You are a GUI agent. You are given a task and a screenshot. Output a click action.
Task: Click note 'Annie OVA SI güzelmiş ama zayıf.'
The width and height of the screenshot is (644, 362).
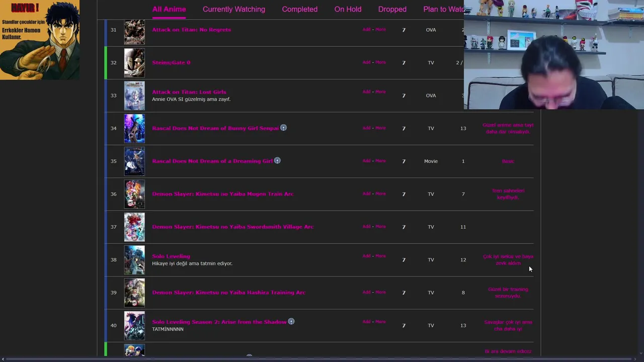pyautogui.click(x=191, y=100)
